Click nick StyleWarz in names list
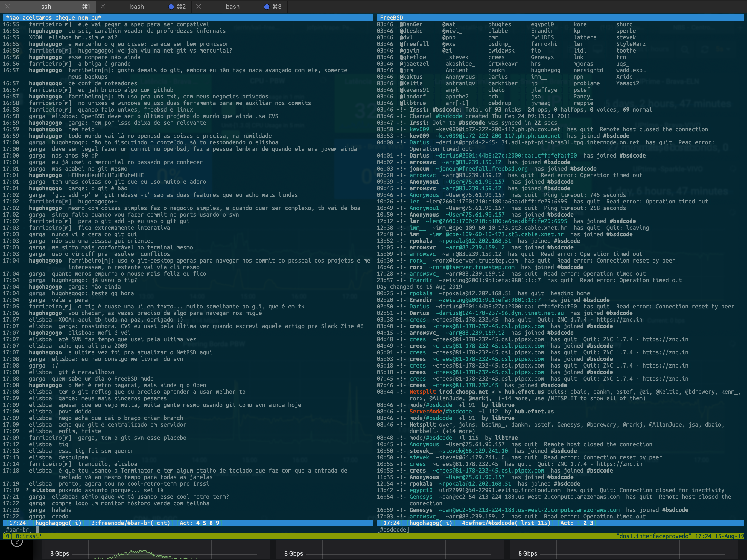This screenshot has width=747, height=560. point(631,44)
